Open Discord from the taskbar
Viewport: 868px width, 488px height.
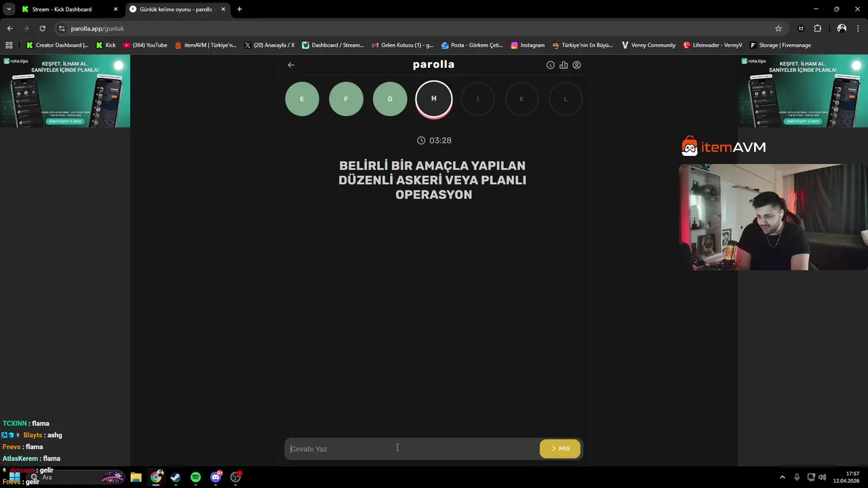[216, 477]
